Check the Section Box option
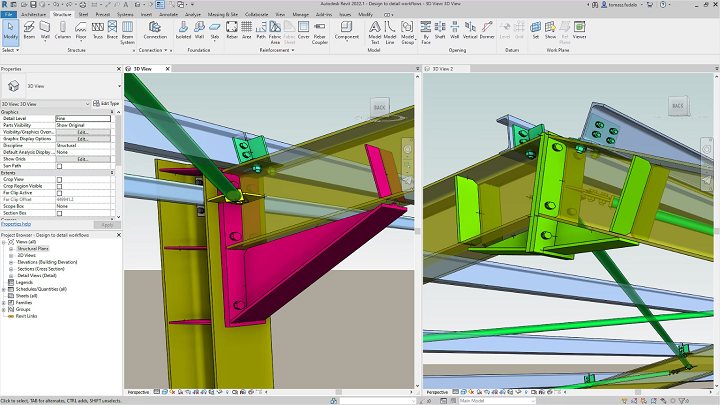The image size is (720, 405). [x=59, y=212]
